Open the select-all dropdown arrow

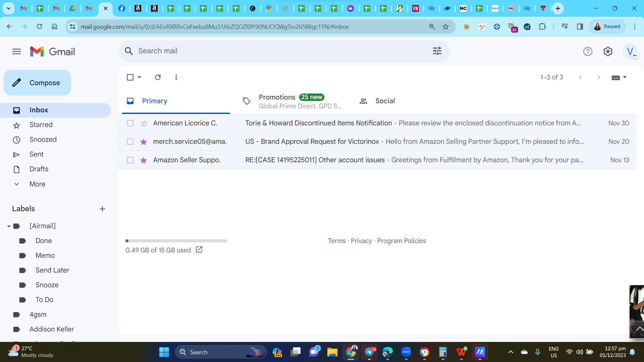click(x=139, y=77)
